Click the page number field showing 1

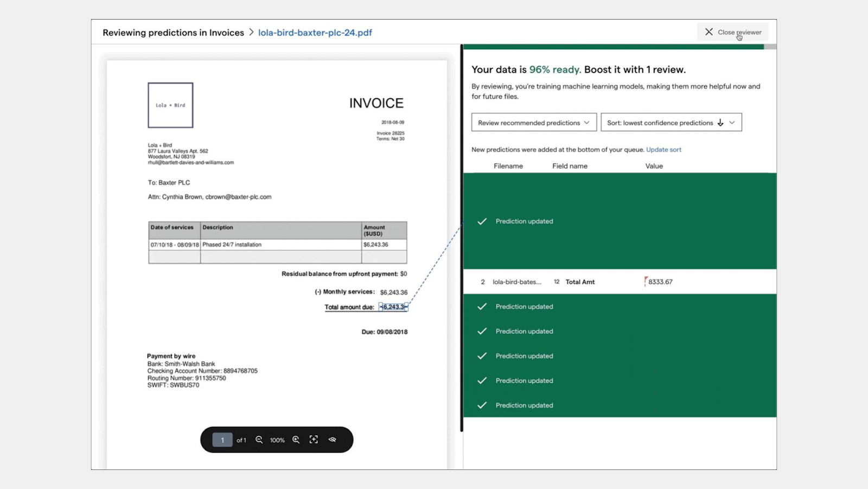(222, 440)
